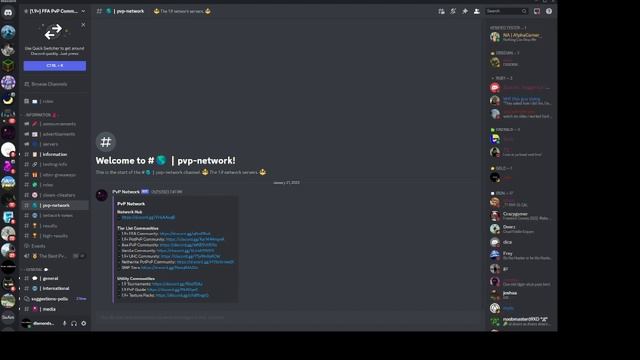
Task: Open the information channel
Action: tap(55, 154)
